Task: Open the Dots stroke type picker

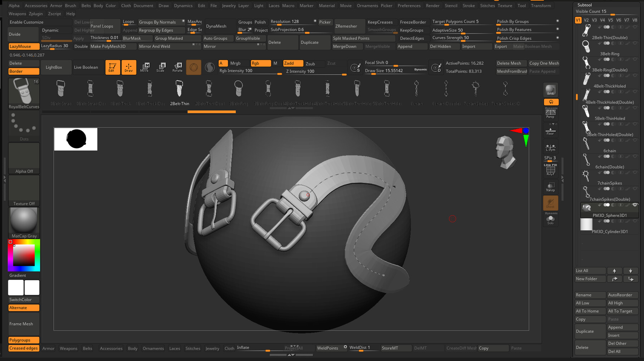Action: click(x=24, y=126)
